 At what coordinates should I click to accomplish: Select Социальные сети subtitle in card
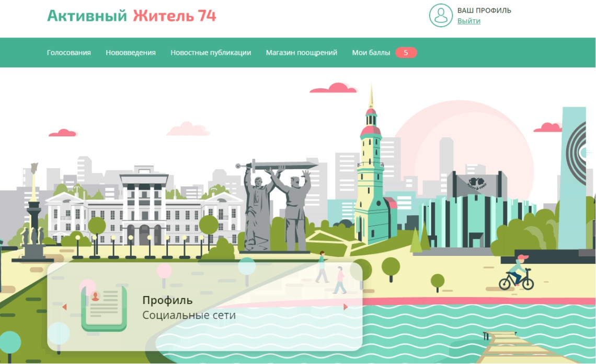(x=189, y=315)
